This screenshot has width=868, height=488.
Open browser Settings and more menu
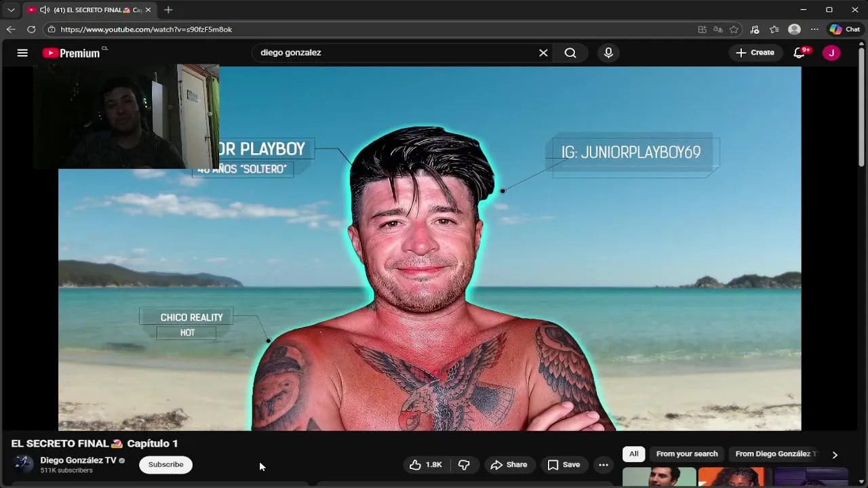point(814,30)
